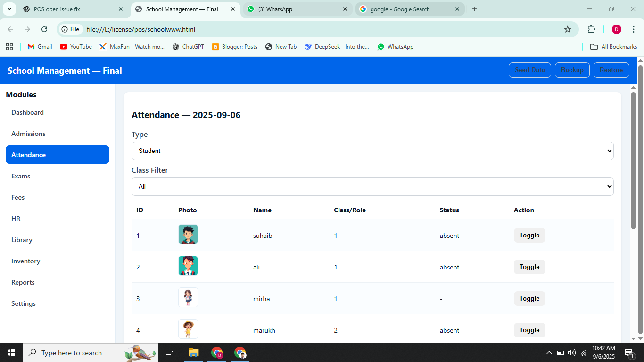Open File Explorer from taskbar

pos(194,353)
